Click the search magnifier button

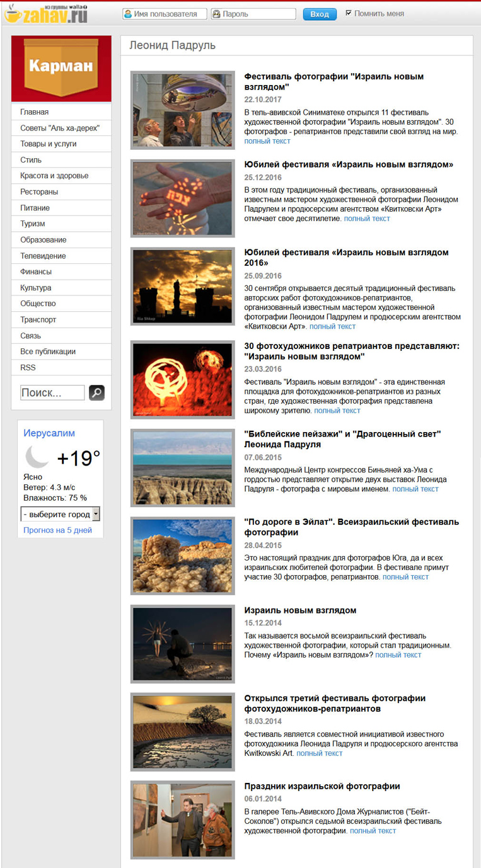(96, 392)
